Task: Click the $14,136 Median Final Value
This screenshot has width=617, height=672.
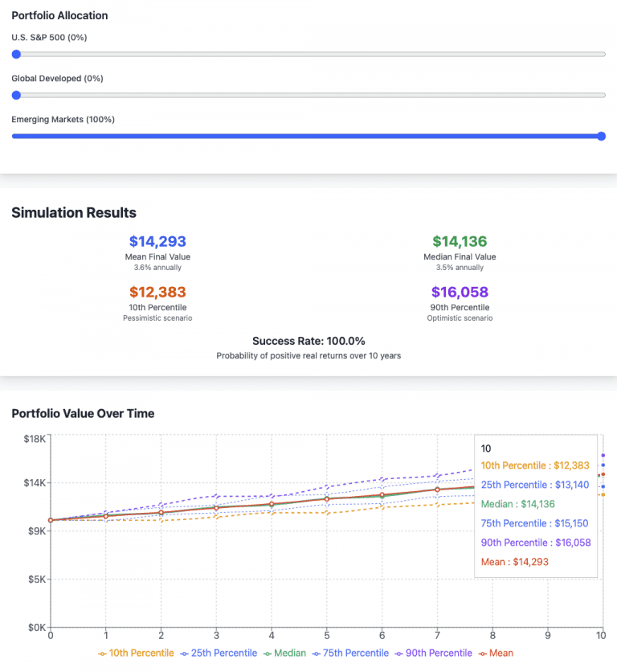Action: (x=460, y=241)
